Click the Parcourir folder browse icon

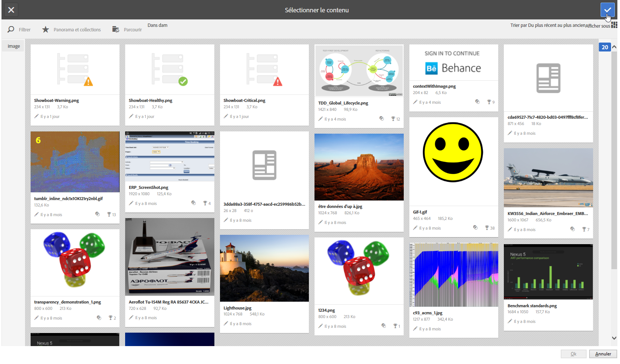pos(116,29)
